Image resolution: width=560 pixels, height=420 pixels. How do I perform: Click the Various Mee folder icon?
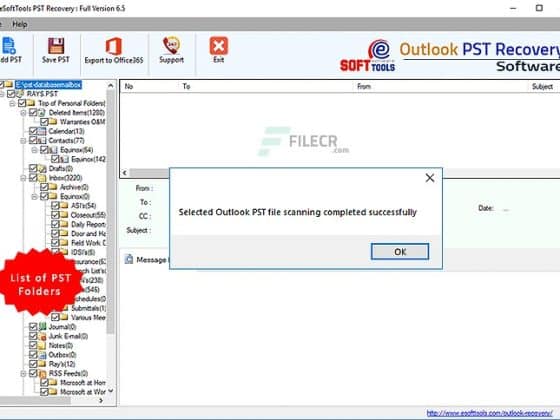pos(64,317)
